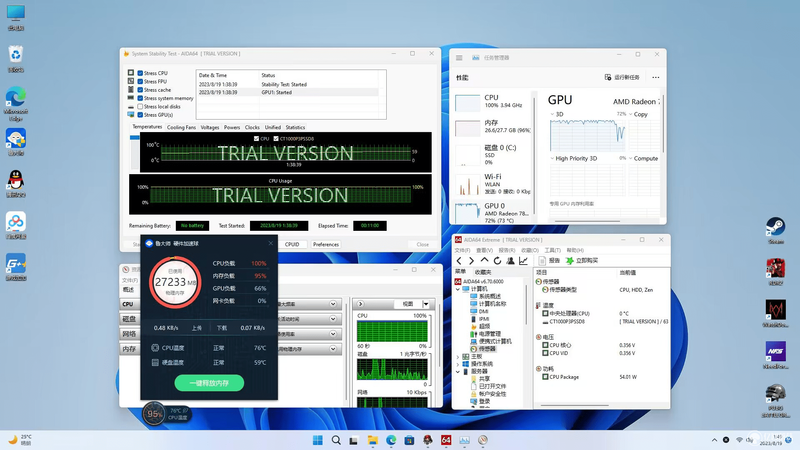Open the 文件(F) menu in AIDA64 Extreme
Viewport: 800px width, 450px height.
[x=462, y=251]
